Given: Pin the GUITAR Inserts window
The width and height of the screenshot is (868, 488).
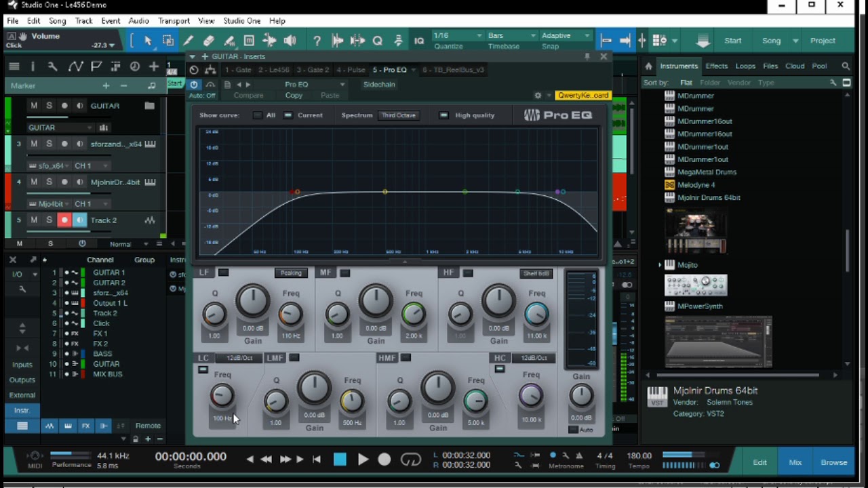Looking at the screenshot, I should 587,56.
